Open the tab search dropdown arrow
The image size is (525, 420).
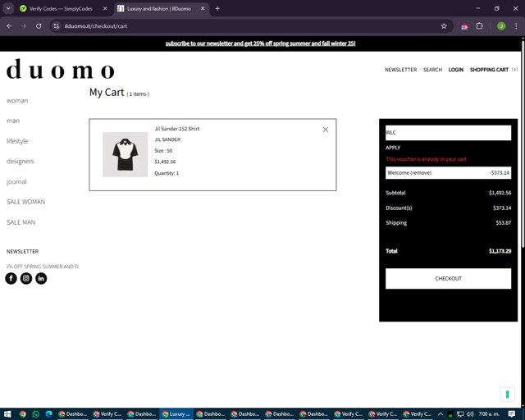pyautogui.click(x=8, y=8)
